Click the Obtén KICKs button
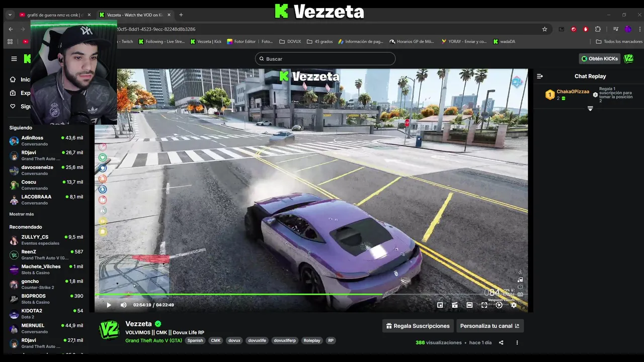The height and width of the screenshot is (362, 644). coord(599,59)
